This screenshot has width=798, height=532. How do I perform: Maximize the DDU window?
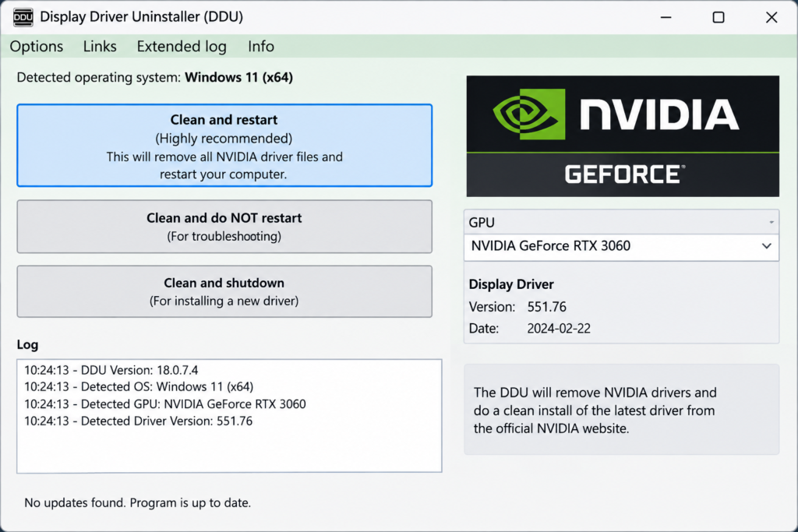pyautogui.click(x=718, y=17)
